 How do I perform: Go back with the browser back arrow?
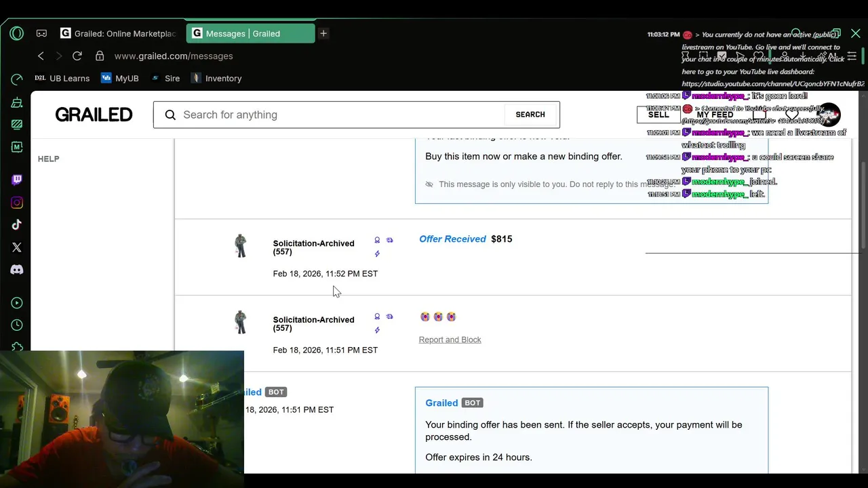41,56
